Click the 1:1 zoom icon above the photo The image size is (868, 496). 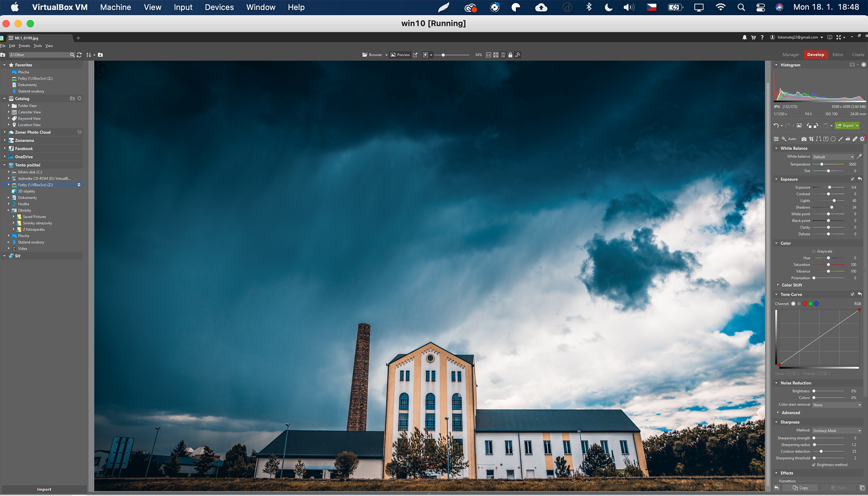488,55
